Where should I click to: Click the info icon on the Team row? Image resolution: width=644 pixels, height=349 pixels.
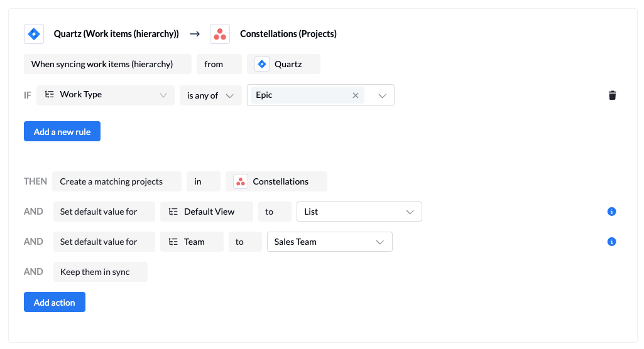coord(612,242)
